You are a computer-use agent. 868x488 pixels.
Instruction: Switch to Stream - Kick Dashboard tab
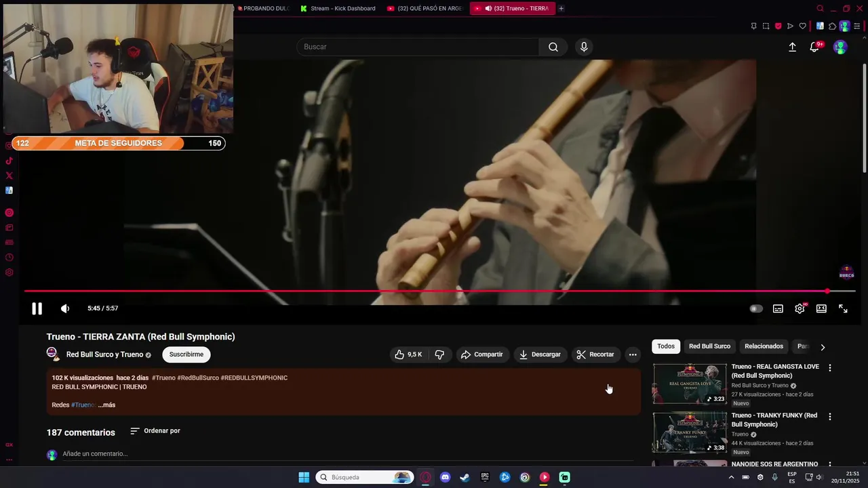[338, 8]
